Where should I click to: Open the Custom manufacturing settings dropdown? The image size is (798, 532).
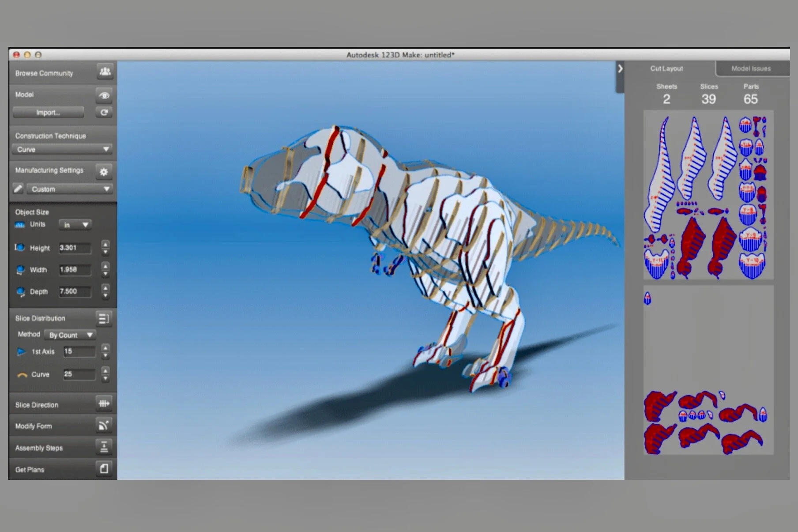70,189
